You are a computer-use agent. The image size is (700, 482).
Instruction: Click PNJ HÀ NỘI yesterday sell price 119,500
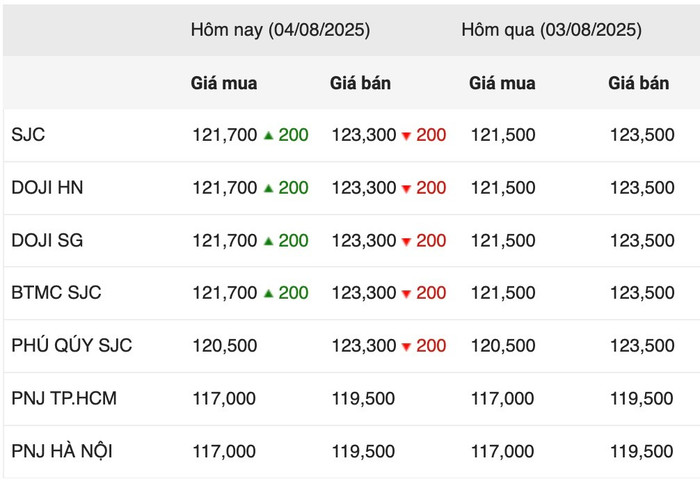[642, 451]
